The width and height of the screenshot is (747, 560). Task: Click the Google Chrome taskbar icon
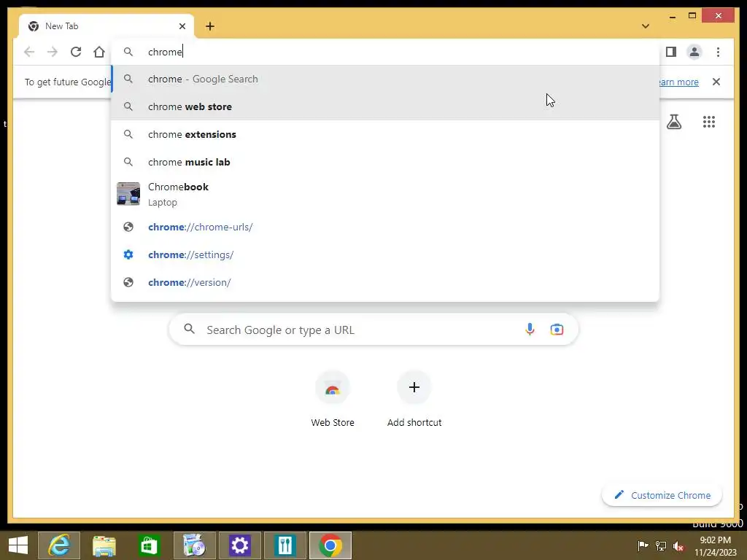coord(330,545)
